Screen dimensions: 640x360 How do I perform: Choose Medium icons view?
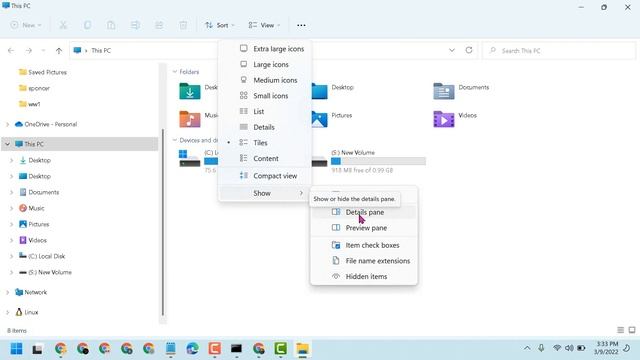[265, 80]
